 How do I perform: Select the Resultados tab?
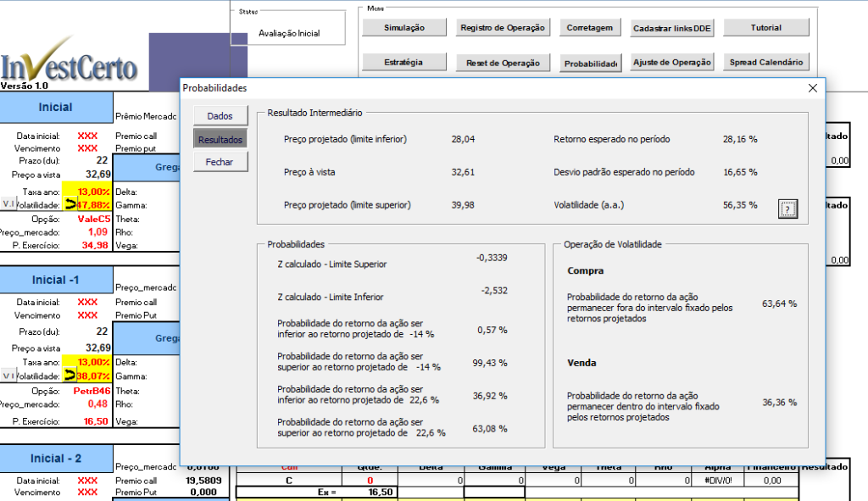(x=220, y=138)
